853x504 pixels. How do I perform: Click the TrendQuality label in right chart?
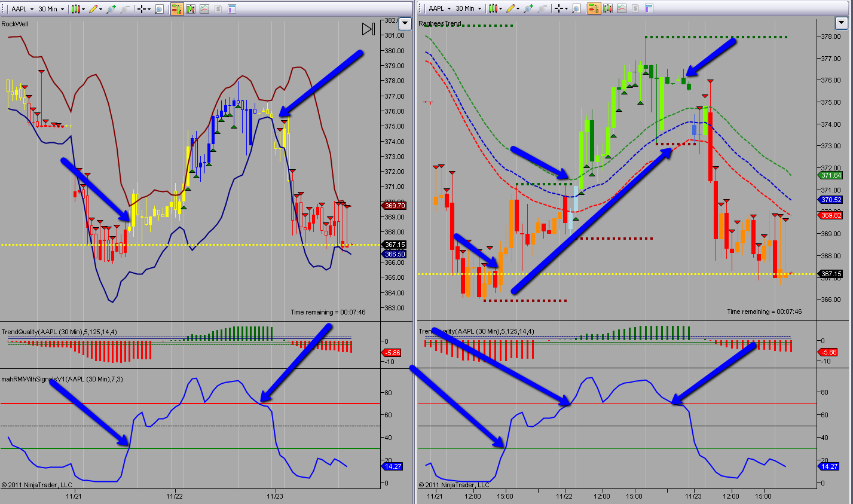point(476,332)
